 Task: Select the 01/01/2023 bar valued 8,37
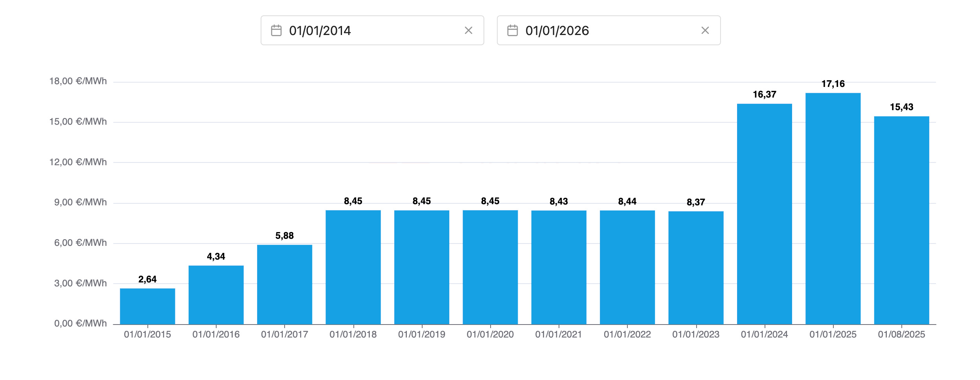(696, 268)
